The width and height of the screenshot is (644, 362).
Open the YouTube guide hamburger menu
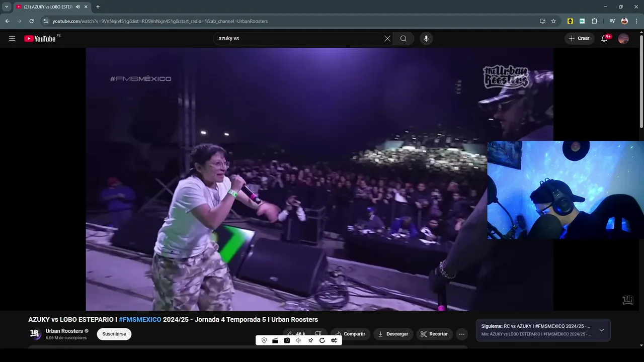click(12, 39)
